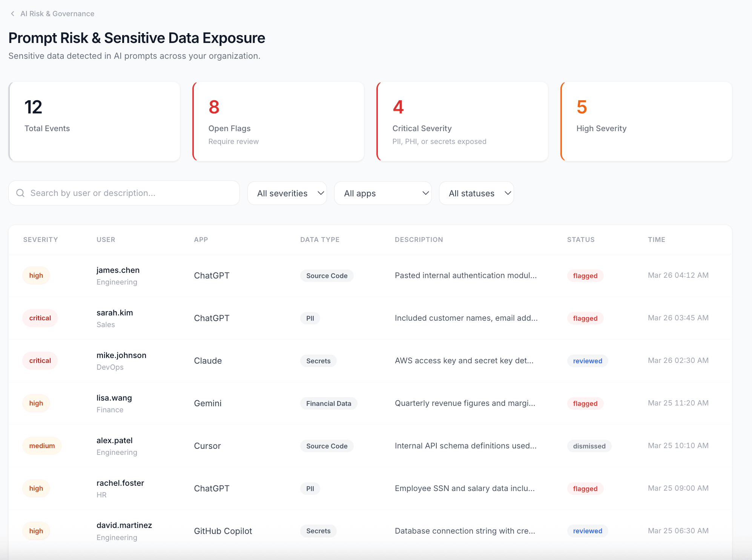Image resolution: width=752 pixels, height=560 pixels.
Task: Expand the All apps filter
Action: (x=383, y=193)
